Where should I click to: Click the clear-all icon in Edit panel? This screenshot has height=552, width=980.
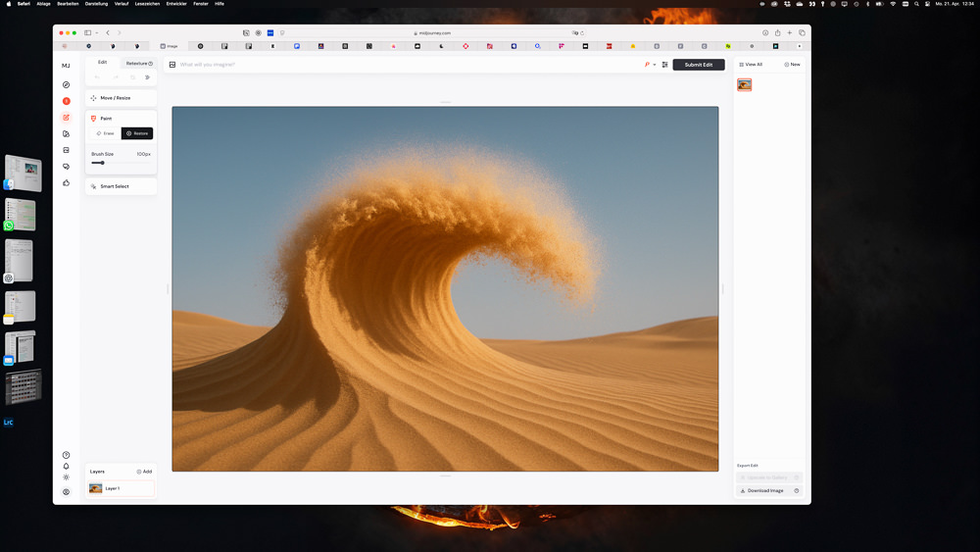click(148, 77)
